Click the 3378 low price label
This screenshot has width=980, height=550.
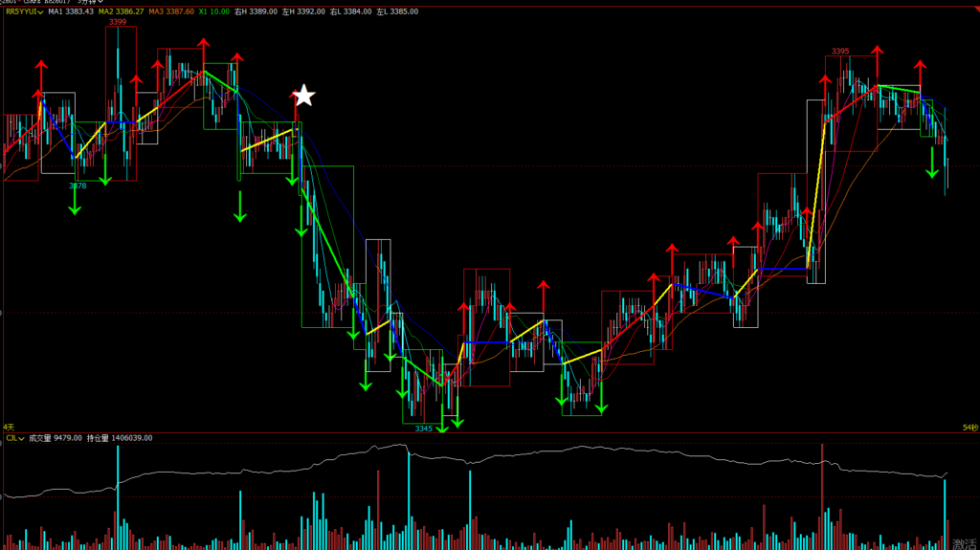coord(78,187)
